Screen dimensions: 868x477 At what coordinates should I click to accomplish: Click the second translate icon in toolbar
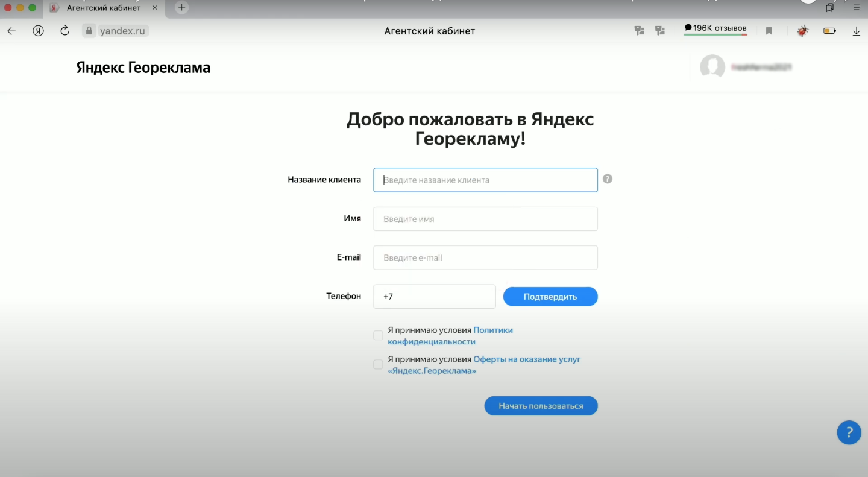[660, 31]
